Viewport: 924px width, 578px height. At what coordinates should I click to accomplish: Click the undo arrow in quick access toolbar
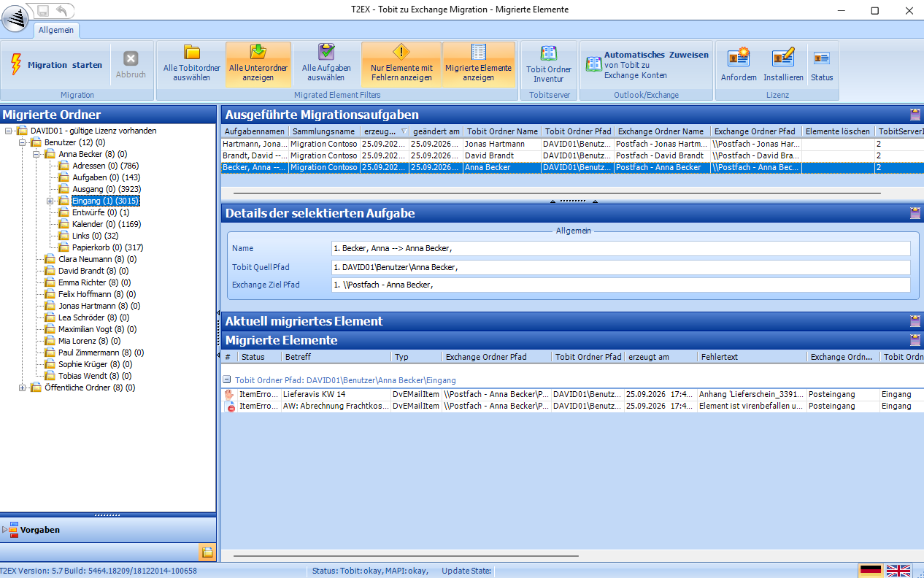pos(61,10)
